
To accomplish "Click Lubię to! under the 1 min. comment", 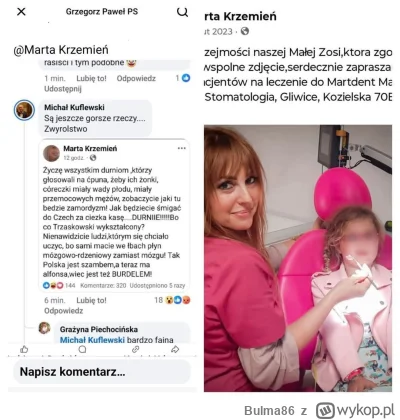I will pos(91,78).
